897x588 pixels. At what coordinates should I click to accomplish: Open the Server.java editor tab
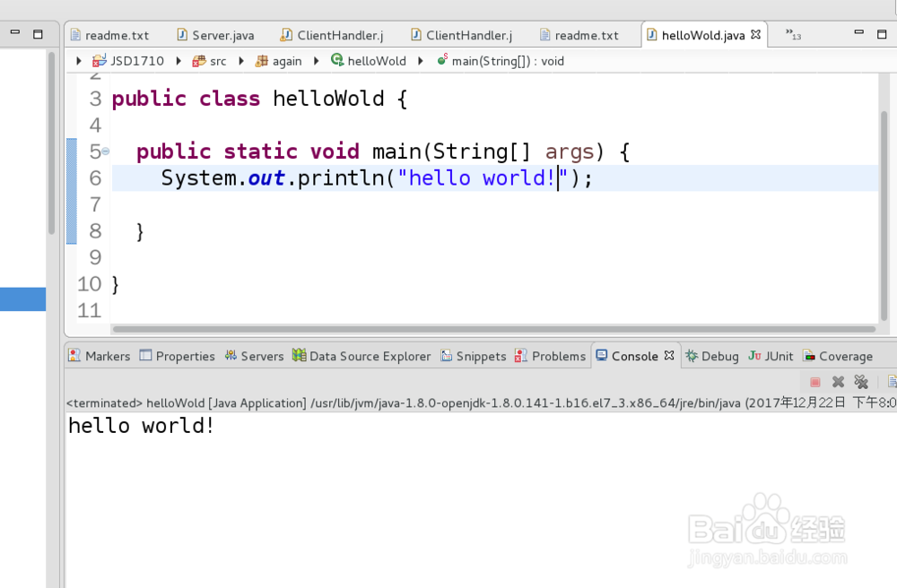pos(215,36)
